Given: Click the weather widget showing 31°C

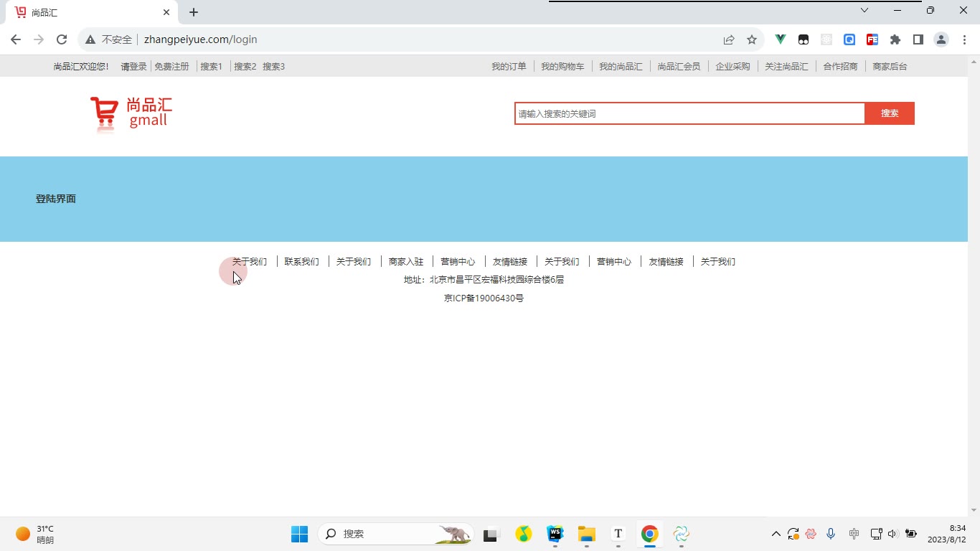Looking at the screenshot, I should click(35, 534).
